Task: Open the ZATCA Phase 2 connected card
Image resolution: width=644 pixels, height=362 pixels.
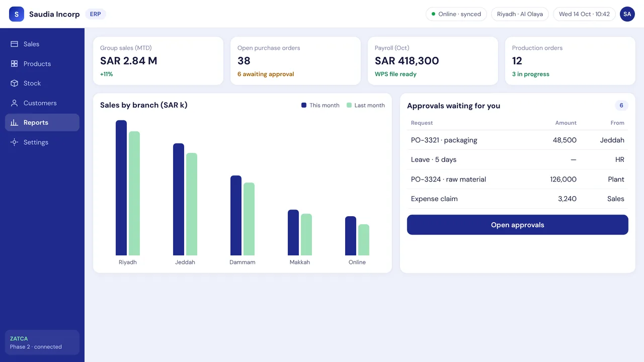Action: click(x=42, y=342)
